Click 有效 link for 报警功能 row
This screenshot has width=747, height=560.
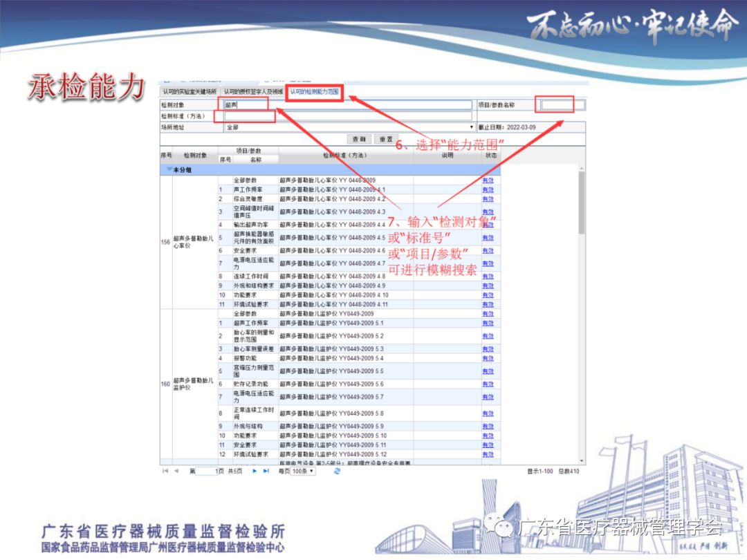pos(488,358)
